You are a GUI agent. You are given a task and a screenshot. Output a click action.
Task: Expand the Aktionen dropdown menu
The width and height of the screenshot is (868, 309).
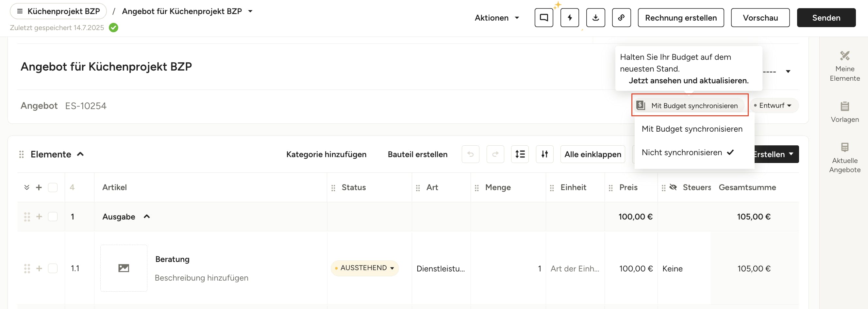[x=497, y=18]
